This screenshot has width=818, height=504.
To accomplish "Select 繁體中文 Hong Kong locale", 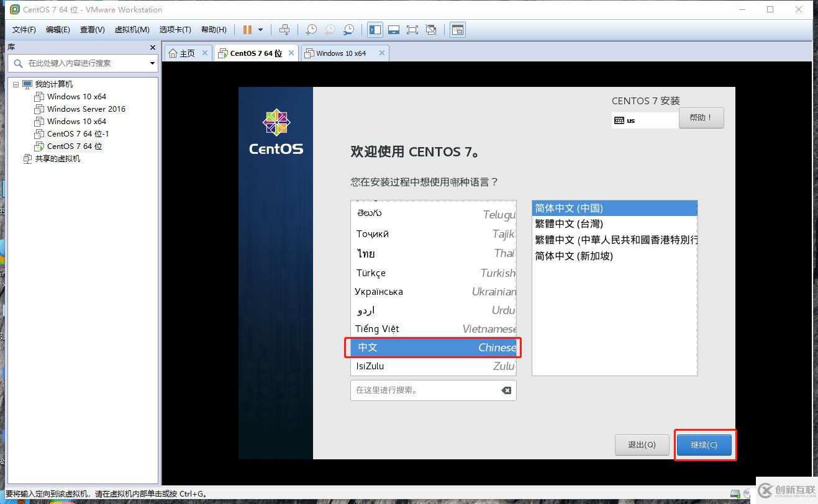I will click(615, 240).
